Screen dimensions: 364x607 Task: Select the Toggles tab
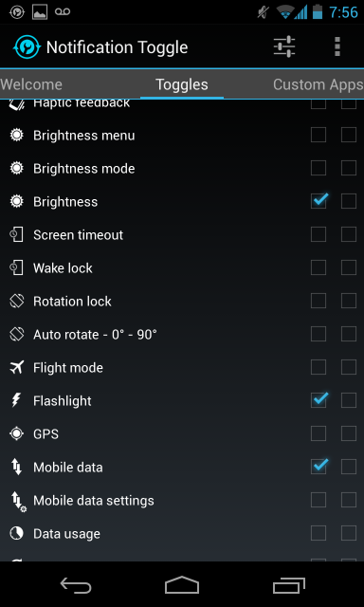click(182, 84)
